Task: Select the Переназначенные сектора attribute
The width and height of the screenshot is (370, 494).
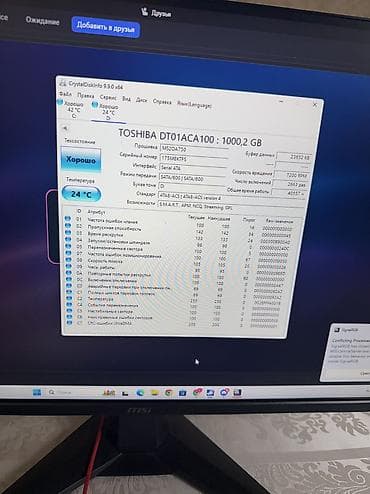Action: 115,249
